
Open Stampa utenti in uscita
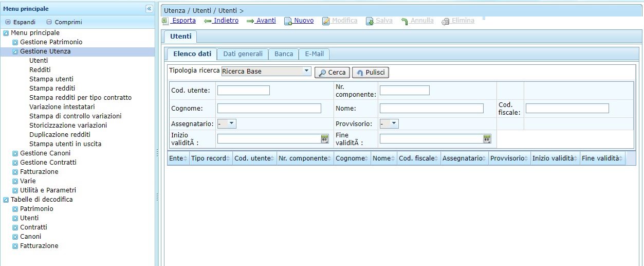tap(65, 144)
